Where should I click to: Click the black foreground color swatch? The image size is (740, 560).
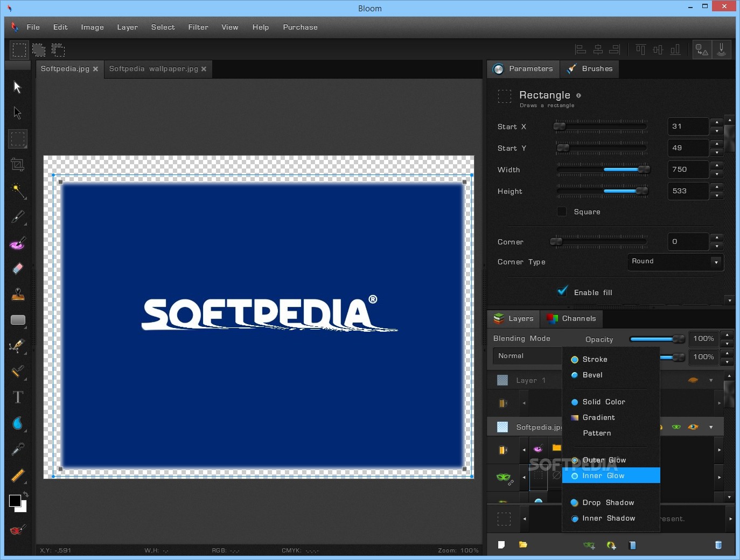point(15,501)
